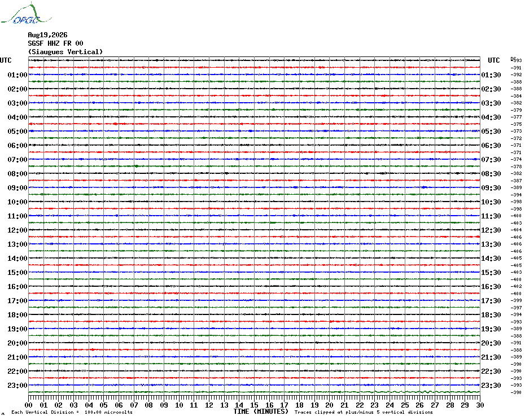Click the 20:30 right-side label
The height and width of the screenshot is (420, 525).
(491, 343)
